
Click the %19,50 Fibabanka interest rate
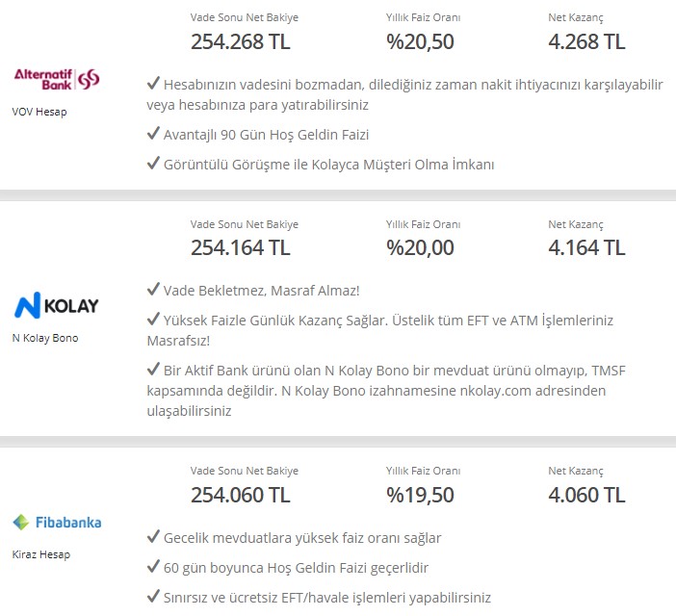point(420,495)
